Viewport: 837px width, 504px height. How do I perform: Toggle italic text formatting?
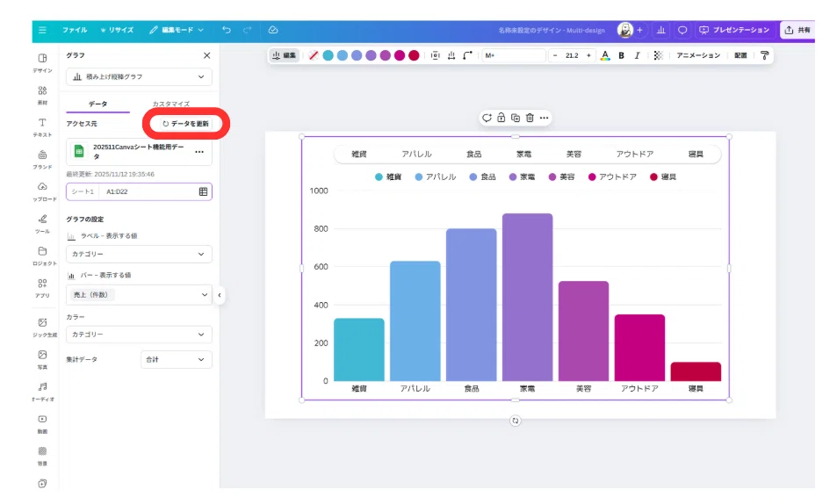click(637, 55)
